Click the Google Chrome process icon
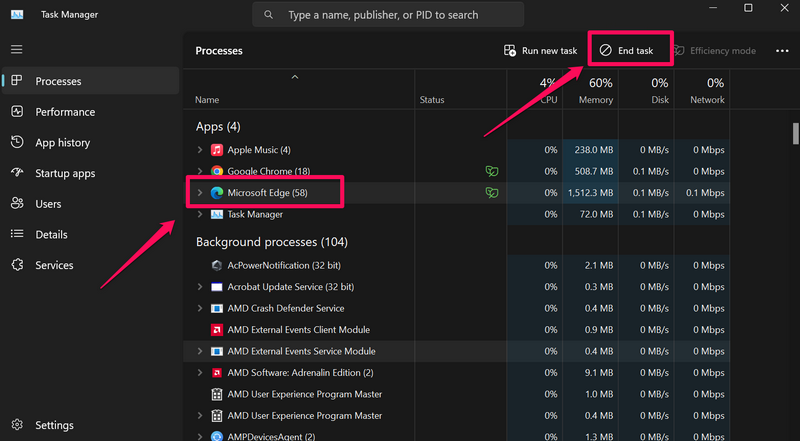This screenshot has width=800, height=441. (x=217, y=171)
